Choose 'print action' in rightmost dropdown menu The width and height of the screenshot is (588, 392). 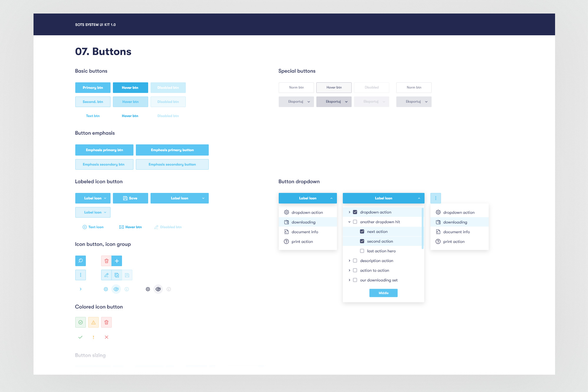click(x=454, y=241)
